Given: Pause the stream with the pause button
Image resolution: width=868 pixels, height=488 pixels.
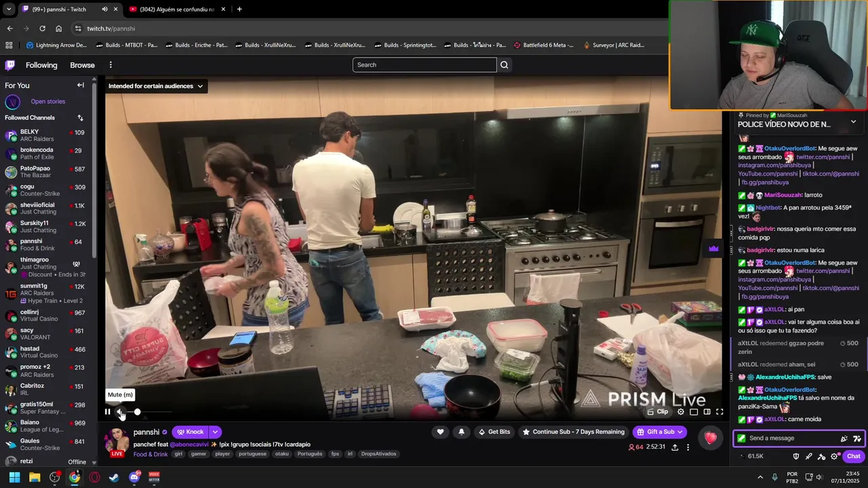Looking at the screenshot, I should pyautogui.click(x=107, y=411).
